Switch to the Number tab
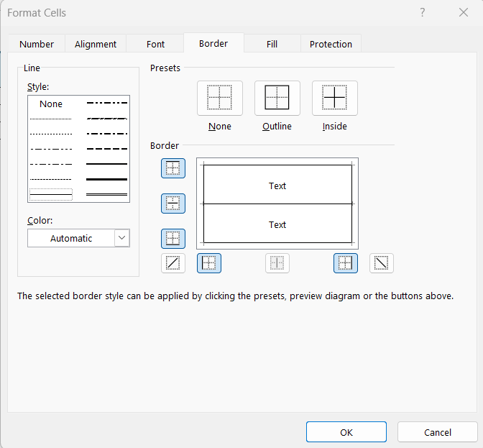This screenshot has height=448, width=483. 37,44
